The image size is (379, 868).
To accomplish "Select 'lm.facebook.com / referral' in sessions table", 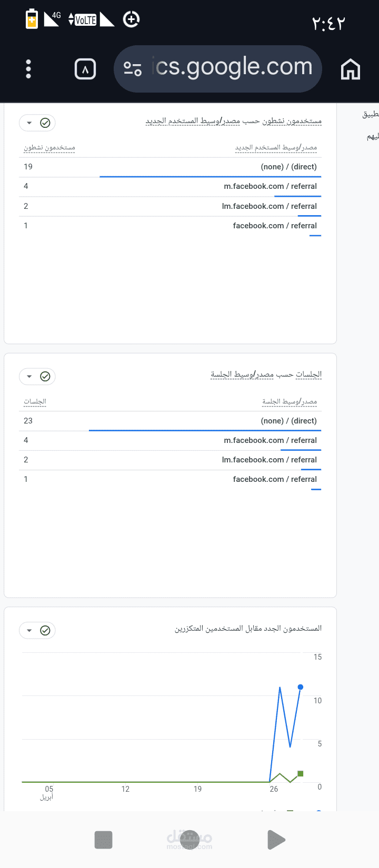I will coord(170,460).
